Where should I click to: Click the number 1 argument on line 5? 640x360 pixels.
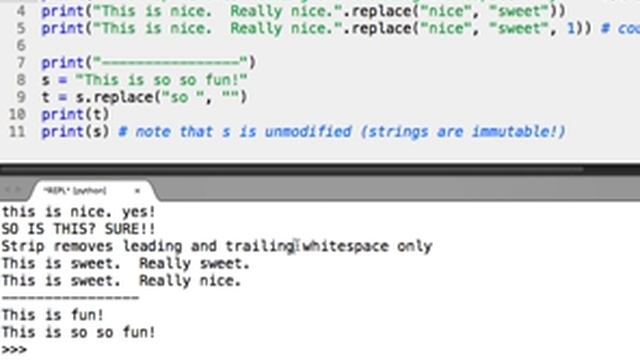tap(571, 28)
